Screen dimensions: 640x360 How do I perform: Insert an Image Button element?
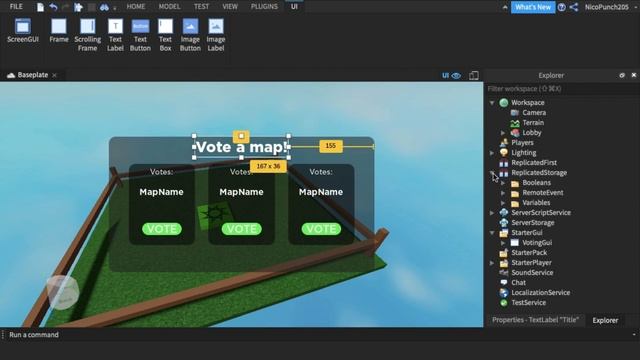click(x=190, y=35)
